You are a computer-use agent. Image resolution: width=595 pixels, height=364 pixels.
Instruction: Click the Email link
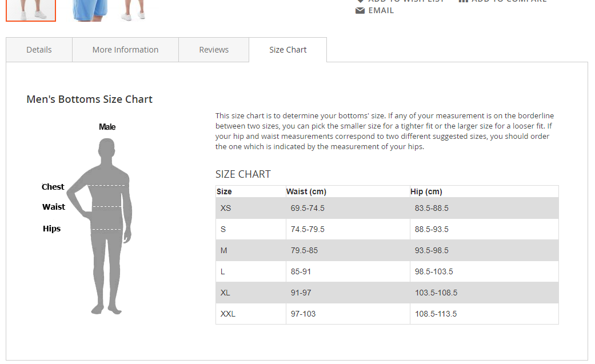[x=381, y=10]
